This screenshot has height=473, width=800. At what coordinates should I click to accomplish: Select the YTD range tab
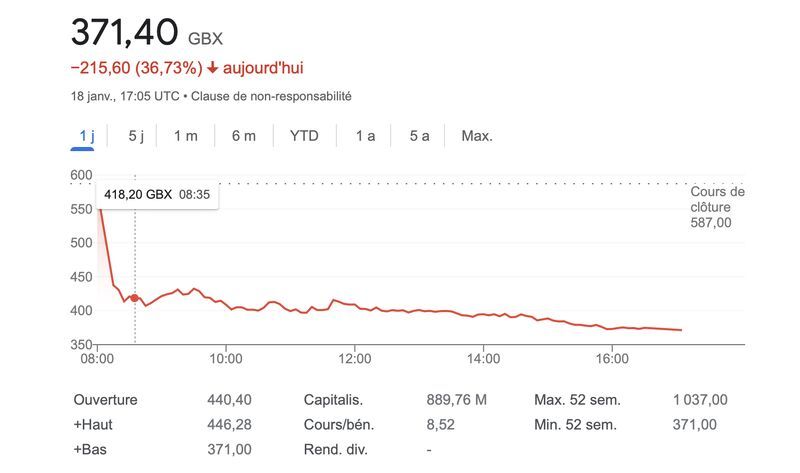(304, 136)
